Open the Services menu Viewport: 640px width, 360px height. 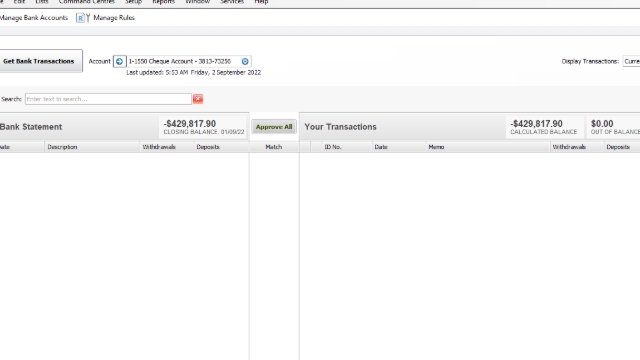tap(232, 2)
